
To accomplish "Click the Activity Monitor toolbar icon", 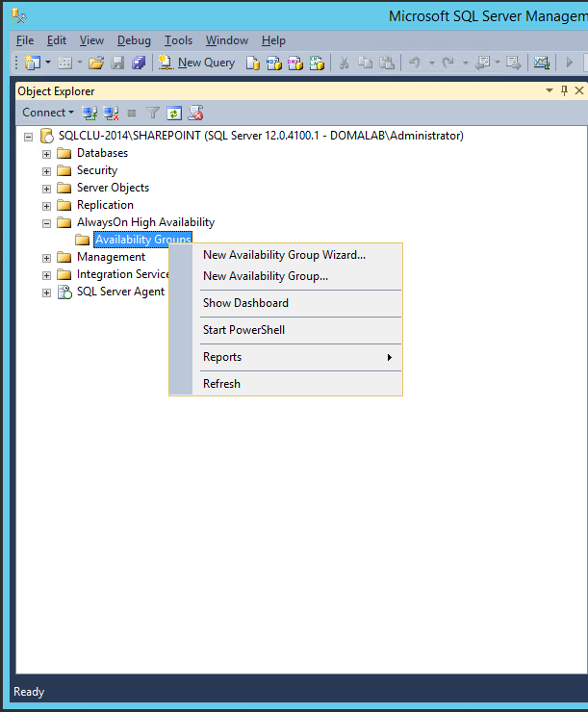I will [x=541, y=63].
